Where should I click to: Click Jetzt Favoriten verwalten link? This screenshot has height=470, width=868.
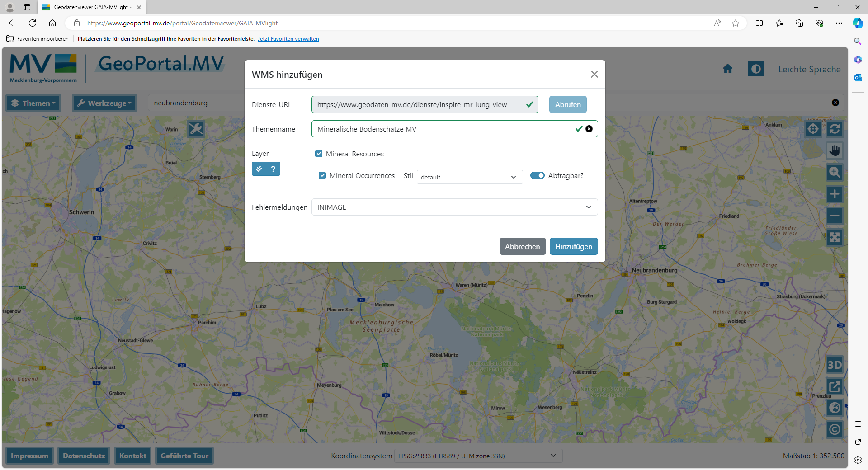[288, 39]
